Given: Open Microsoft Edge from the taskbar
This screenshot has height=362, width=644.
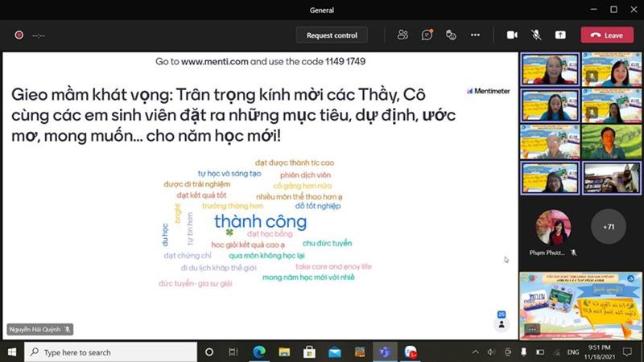Looking at the screenshot, I should click(259, 352).
